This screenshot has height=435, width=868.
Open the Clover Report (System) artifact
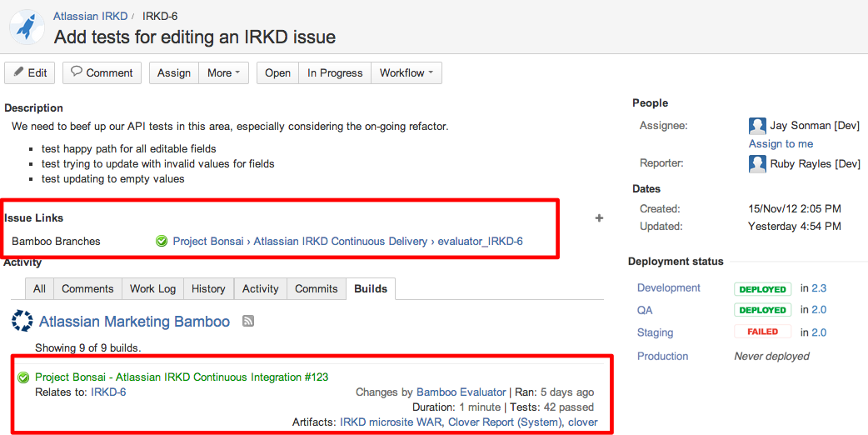coord(505,422)
